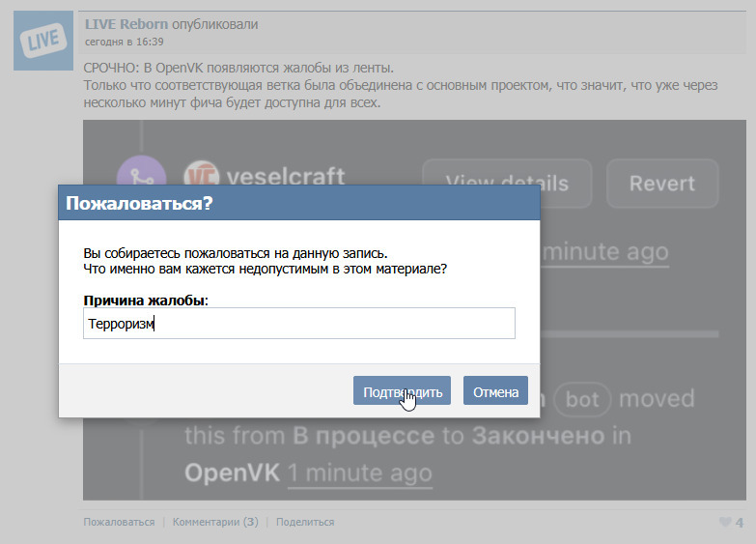Image resolution: width=756 pixels, height=544 pixels.
Task: Click the Пожаловаться? dialog title bar
Action: click(299, 203)
